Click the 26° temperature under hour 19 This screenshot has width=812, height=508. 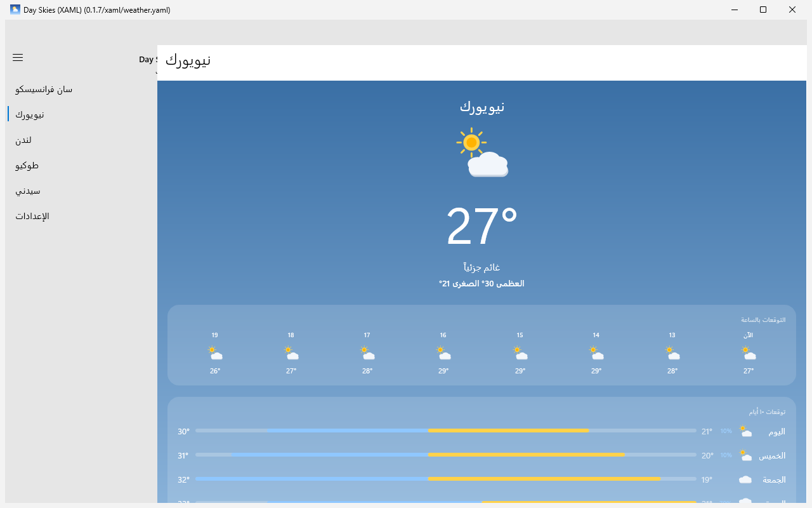click(x=215, y=371)
